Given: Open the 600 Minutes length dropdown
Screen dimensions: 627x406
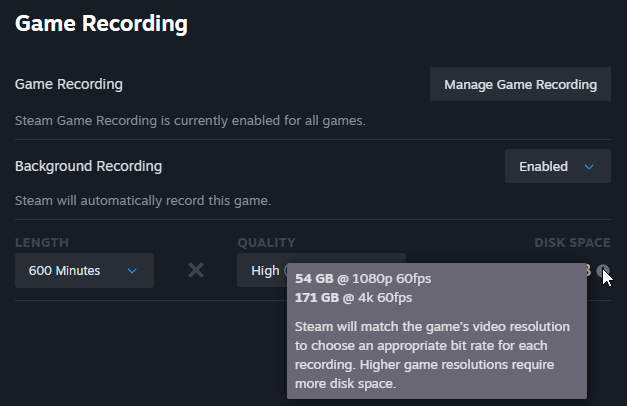Looking at the screenshot, I should 84,270.
